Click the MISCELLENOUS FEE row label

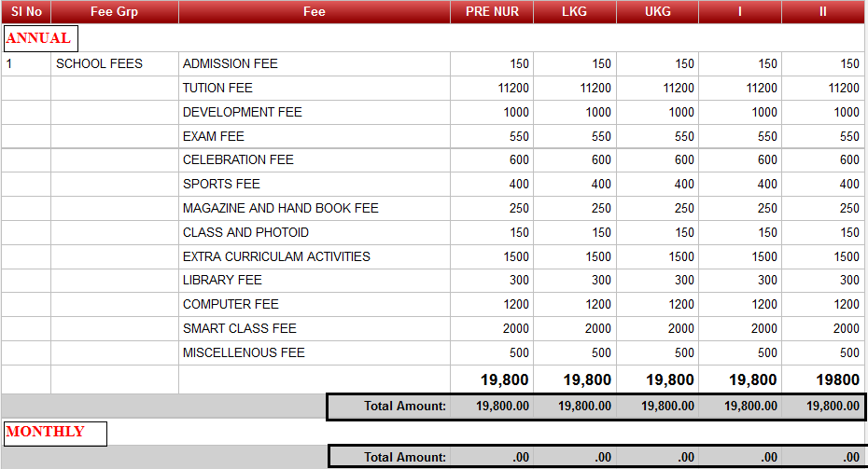coord(244,352)
